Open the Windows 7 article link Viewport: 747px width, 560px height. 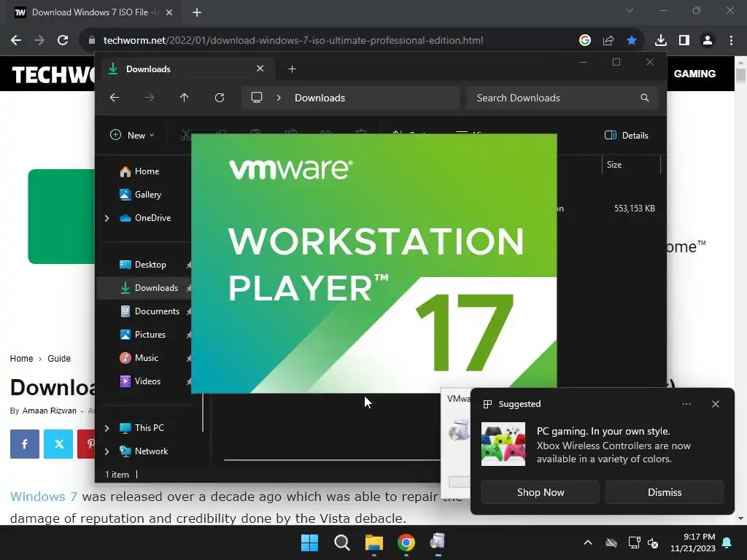tap(43, 497)
